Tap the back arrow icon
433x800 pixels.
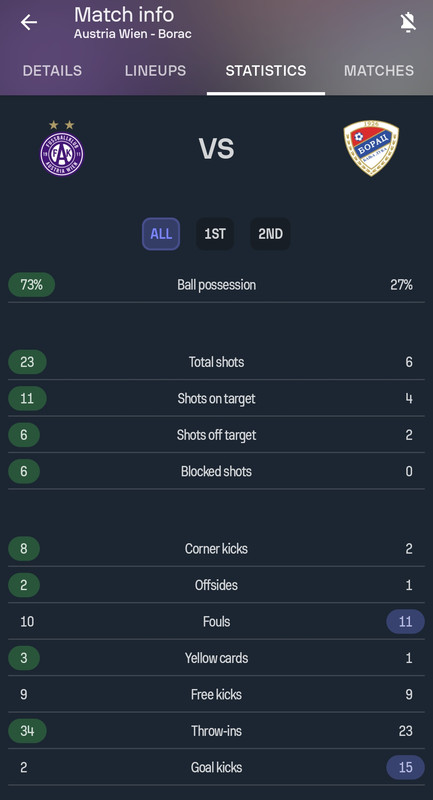pyautogui.click(x=29, y=22)
